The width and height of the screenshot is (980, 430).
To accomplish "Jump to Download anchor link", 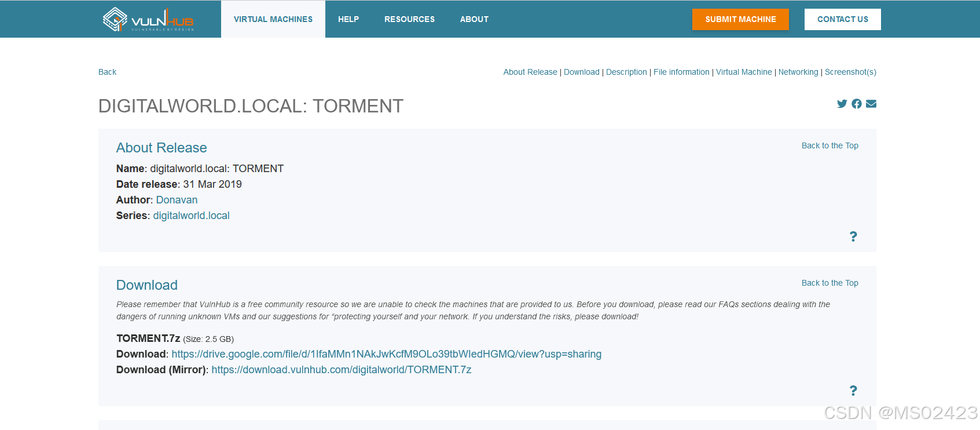I will [582, 72].
